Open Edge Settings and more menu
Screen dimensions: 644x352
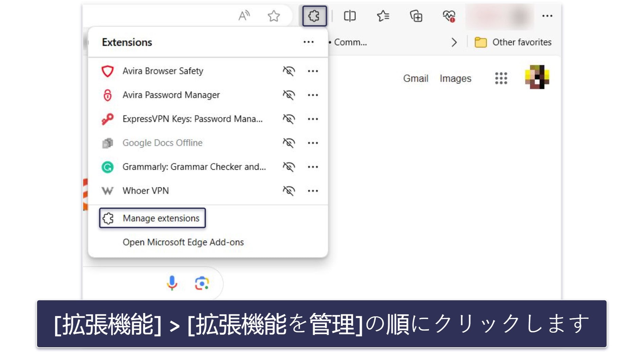coord(547,16)
